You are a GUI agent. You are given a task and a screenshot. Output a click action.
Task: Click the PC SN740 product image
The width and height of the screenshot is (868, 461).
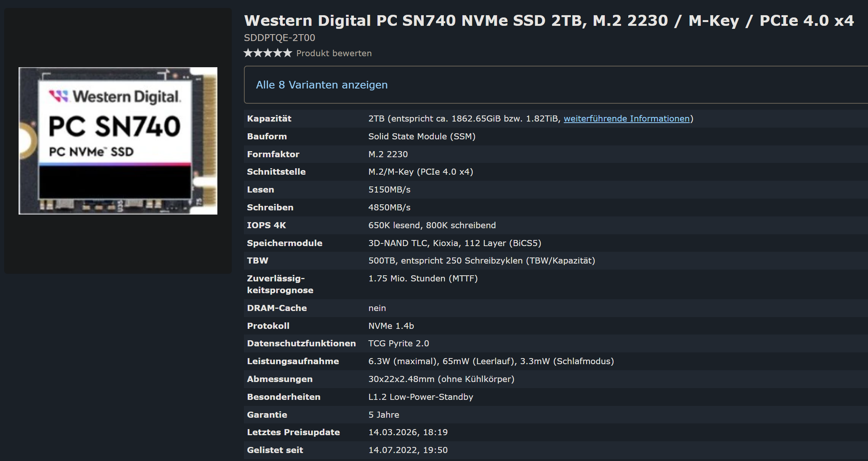point(118,141)
